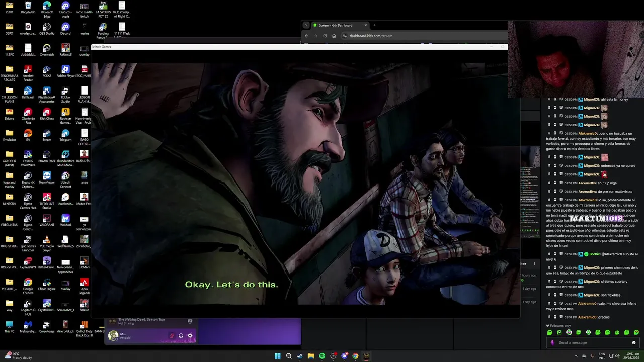Click the Discord screen share icon
Screen dimensions: 644x362
point(190,321)
